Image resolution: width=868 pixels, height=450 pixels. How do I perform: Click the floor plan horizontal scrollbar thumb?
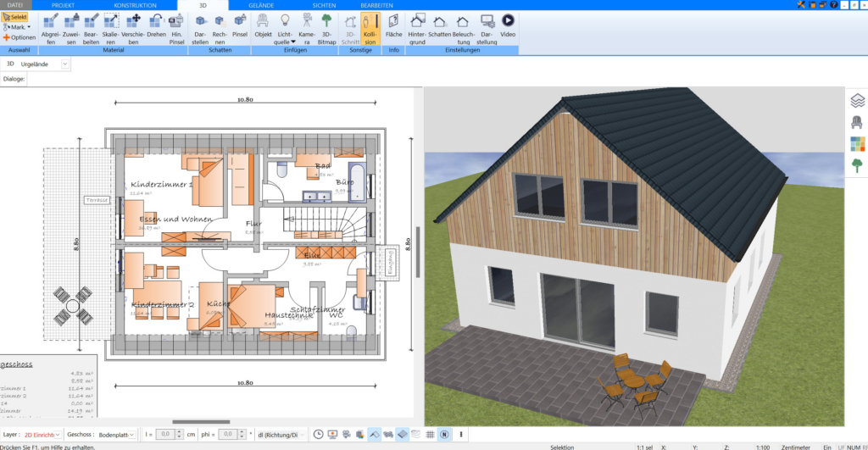click(201, 422)
